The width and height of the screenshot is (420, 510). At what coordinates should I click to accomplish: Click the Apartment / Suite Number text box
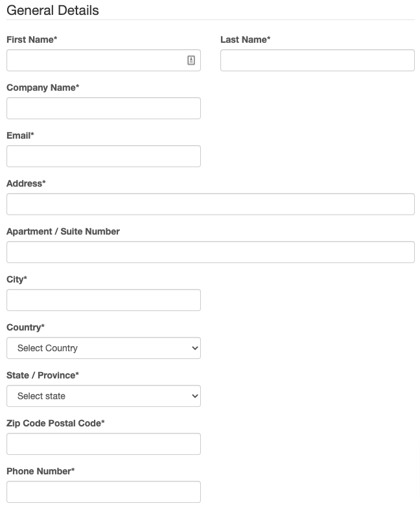pos(210,252)
